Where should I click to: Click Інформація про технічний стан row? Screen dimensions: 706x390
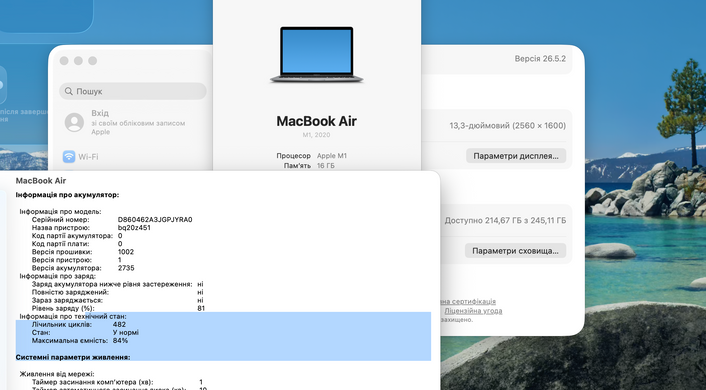[73, 317]
